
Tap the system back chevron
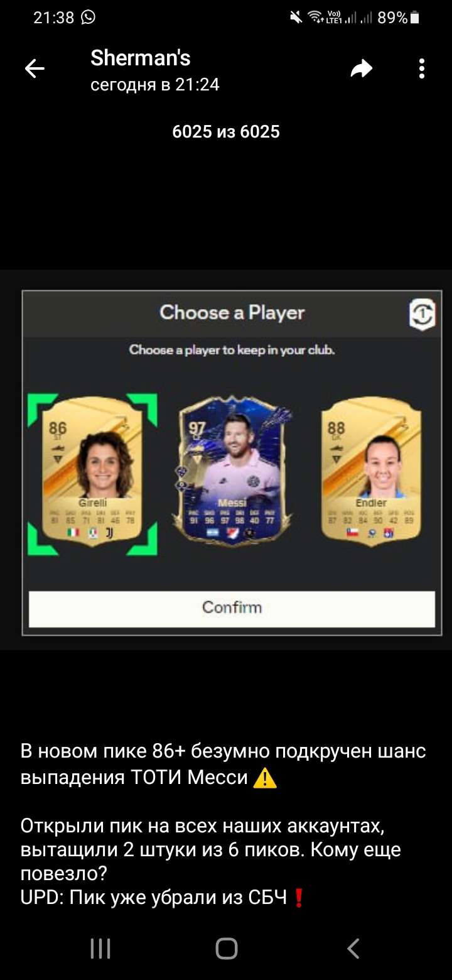tap(353, 948)
